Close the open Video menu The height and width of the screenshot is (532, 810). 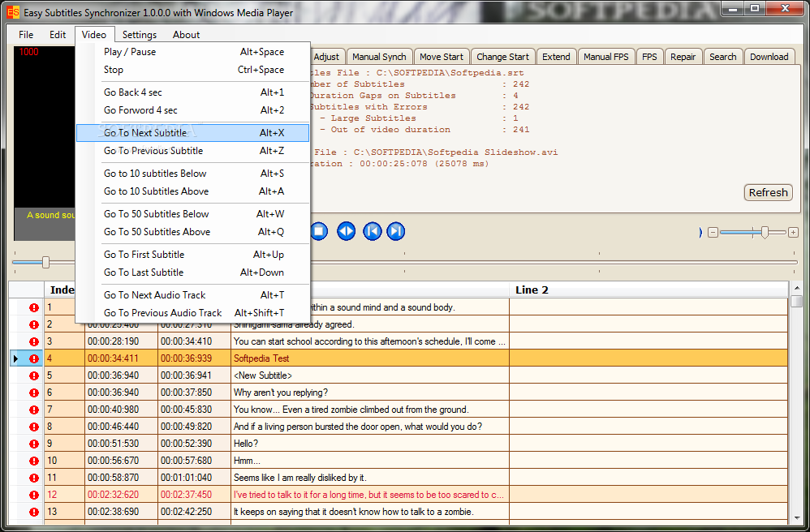click(x=94, y=35)
